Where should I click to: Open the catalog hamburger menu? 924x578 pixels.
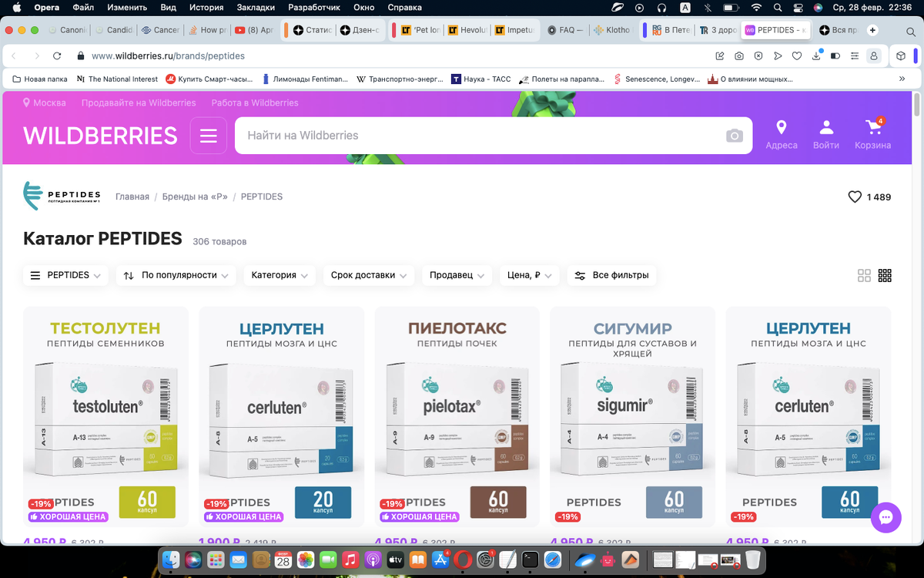(208, 135)
